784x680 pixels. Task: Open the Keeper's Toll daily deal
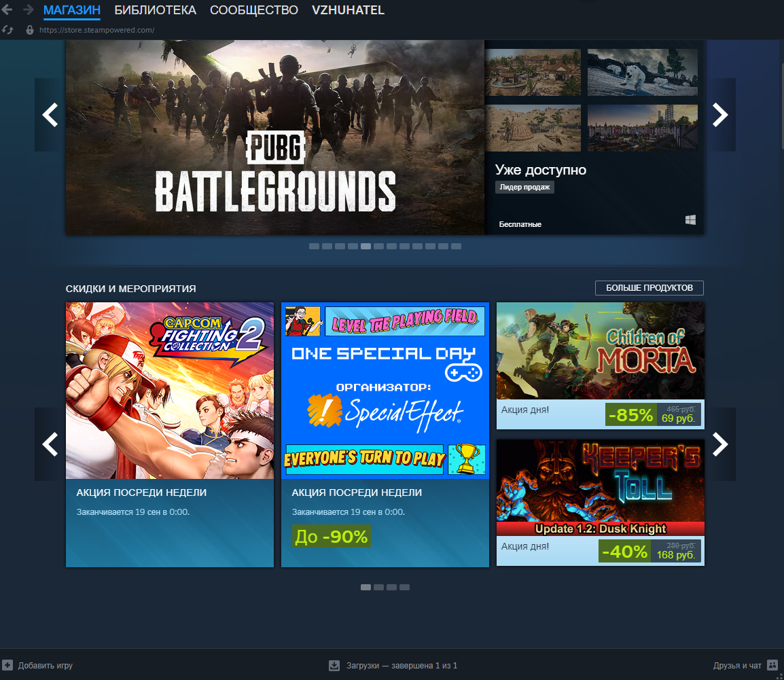click(x=601, y=503)
